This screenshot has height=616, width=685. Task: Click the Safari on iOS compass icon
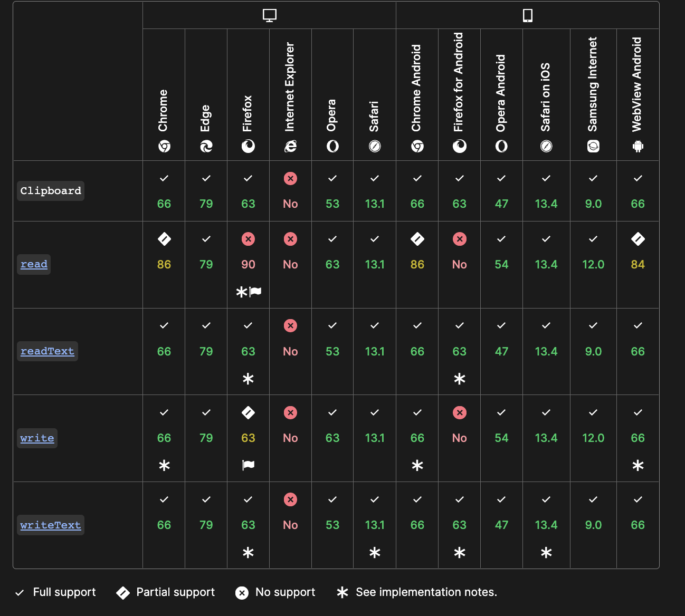(546, 146)
